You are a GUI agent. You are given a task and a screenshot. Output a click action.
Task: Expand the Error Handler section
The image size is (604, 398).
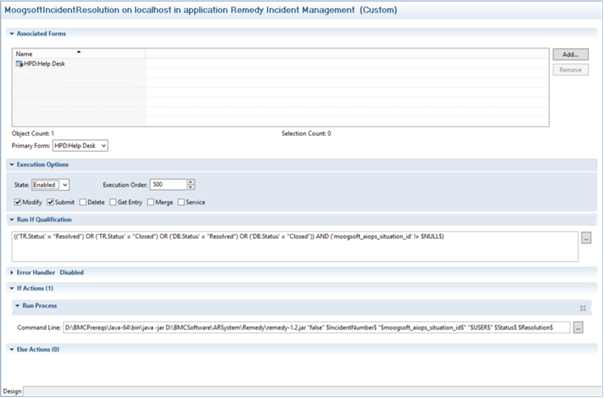tap(12, 272)
